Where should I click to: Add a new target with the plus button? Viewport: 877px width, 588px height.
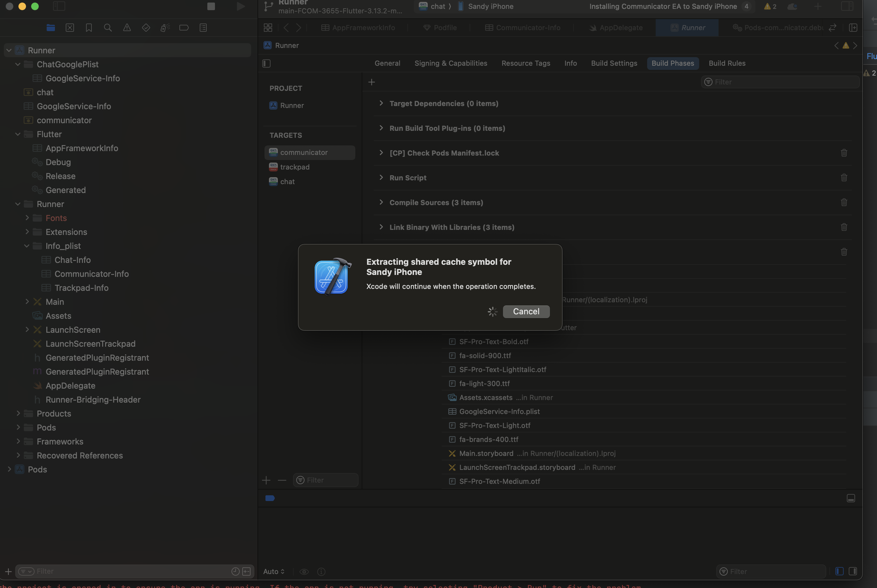266,480
